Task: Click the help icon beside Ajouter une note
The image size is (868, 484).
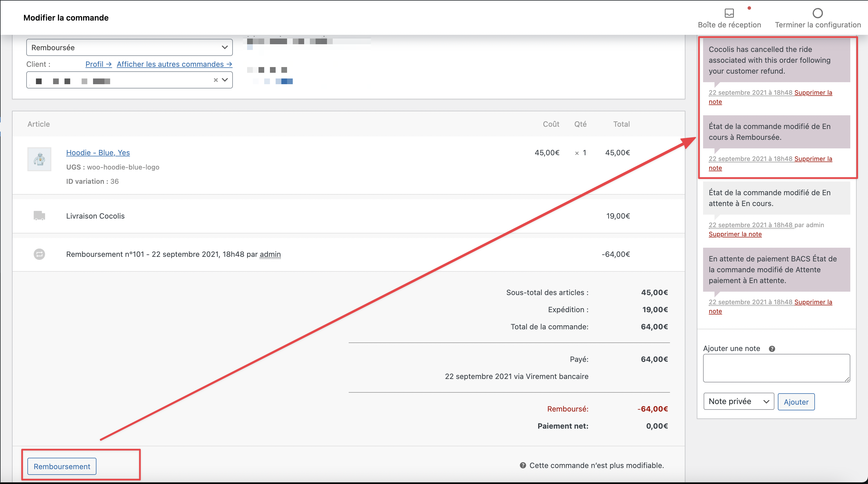Action: 772,349
